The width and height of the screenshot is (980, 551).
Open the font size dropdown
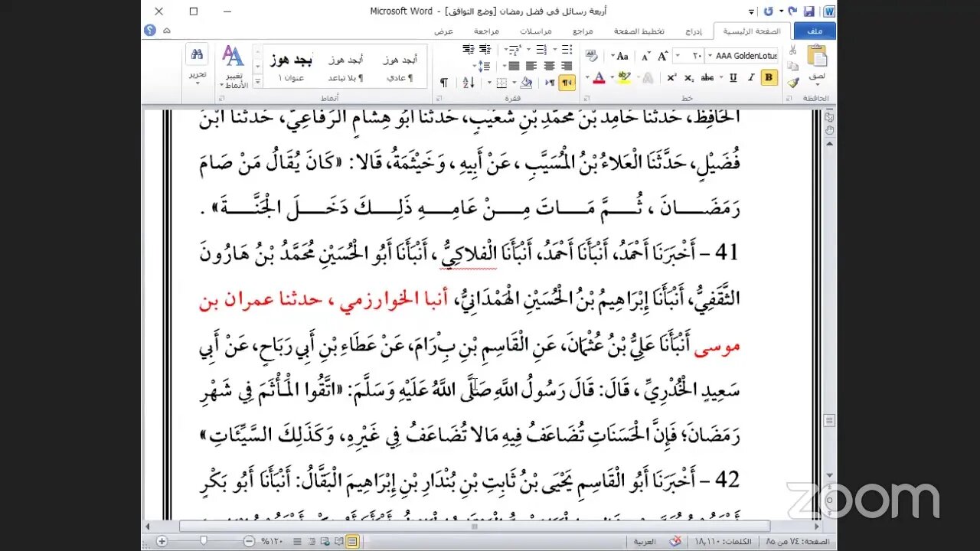678,56
